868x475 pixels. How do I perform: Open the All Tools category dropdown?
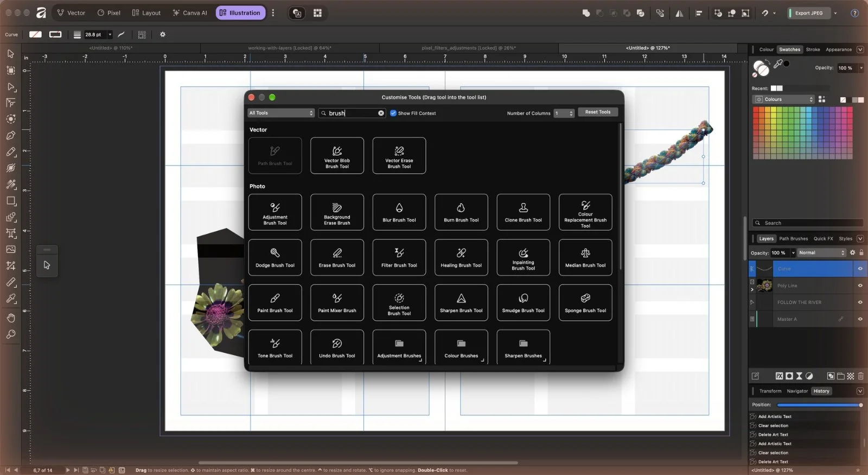click(x=281, y=113)
